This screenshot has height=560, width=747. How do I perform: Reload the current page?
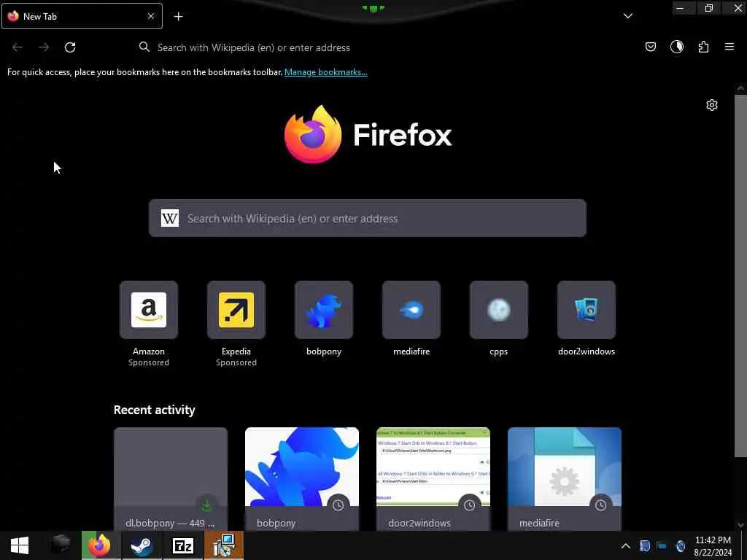pyautogui.click(x=70, y=47)
